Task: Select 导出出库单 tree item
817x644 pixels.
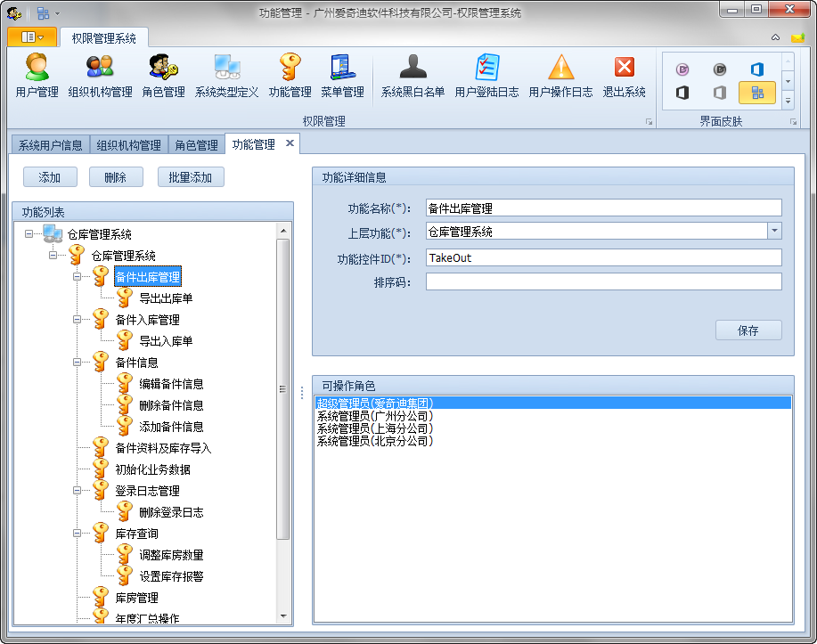Action: pyautogui.click(x=166, y=298)
